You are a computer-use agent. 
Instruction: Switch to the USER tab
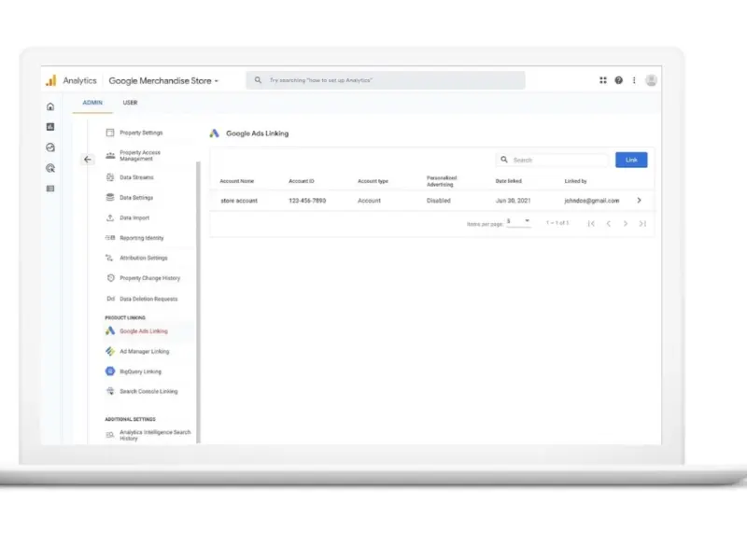130,103
